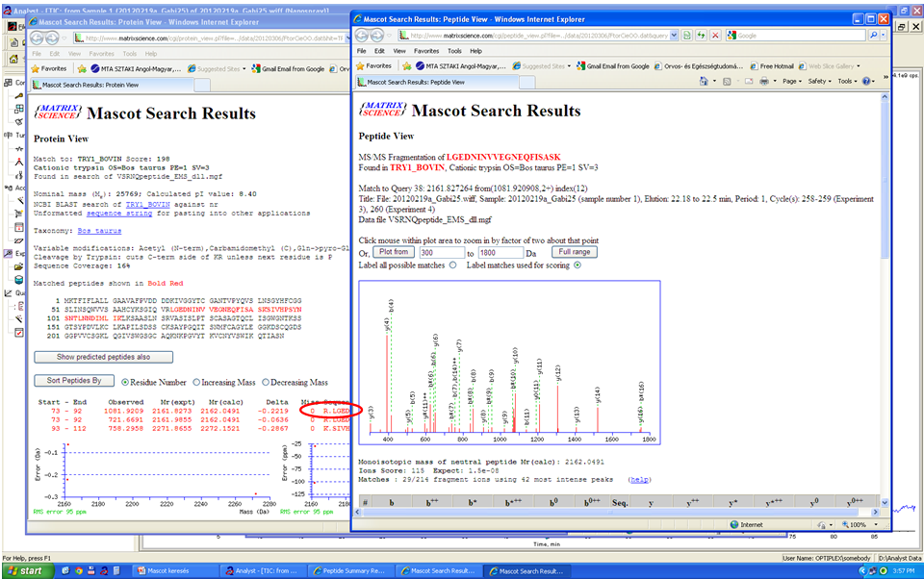The image size is (924, 579).
Task: Open the IE Help question mark icon
Action: pos(866,82)
